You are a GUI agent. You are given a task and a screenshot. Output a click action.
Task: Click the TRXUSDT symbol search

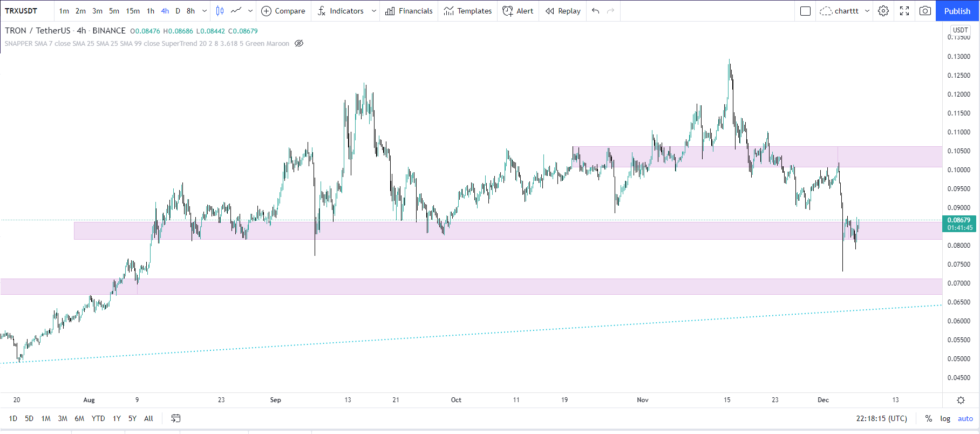point(21,11)
